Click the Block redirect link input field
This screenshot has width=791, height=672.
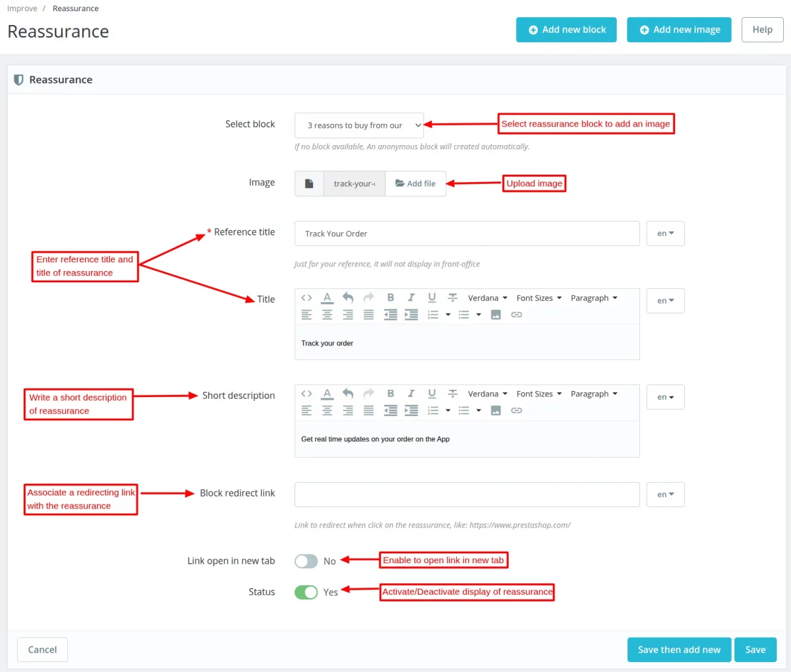[x=467, y=495]
